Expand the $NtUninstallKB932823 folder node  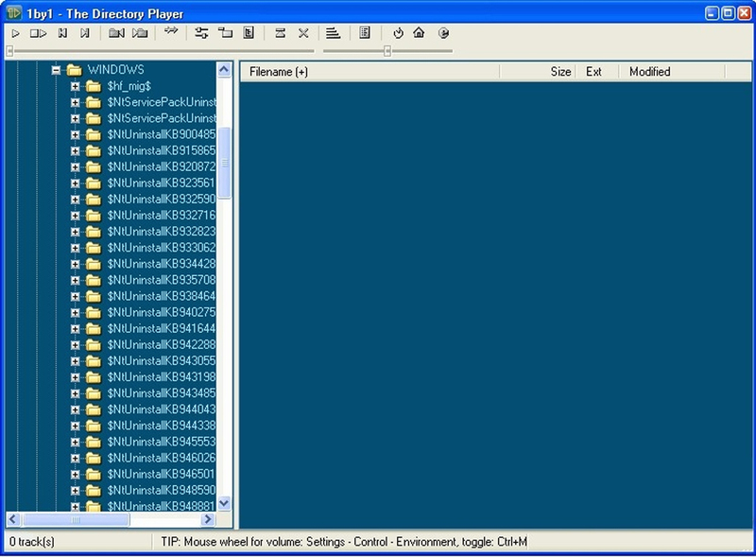(x=76, y=232)
